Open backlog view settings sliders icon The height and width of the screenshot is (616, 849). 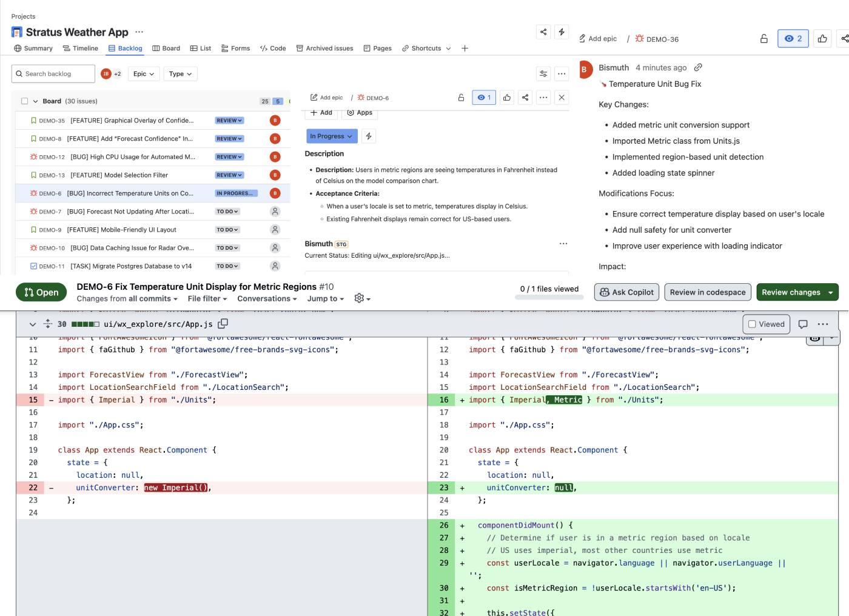coord(543,74)
